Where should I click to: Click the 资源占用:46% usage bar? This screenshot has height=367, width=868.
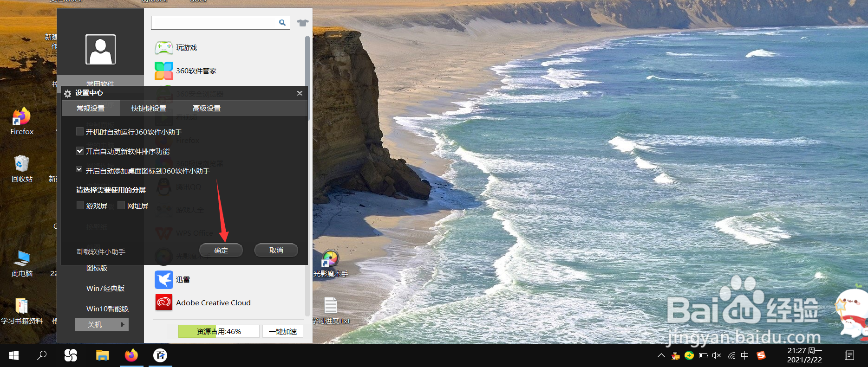point(219,331)
